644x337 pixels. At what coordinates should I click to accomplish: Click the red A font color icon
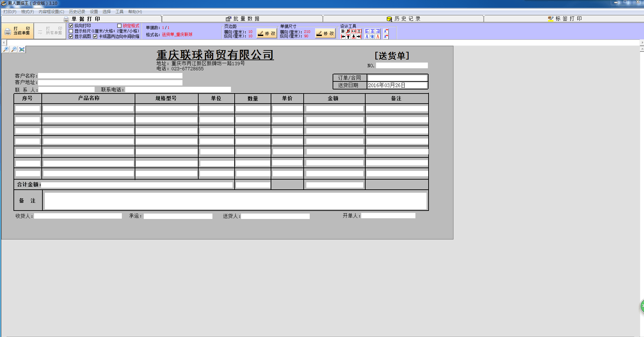378,37
